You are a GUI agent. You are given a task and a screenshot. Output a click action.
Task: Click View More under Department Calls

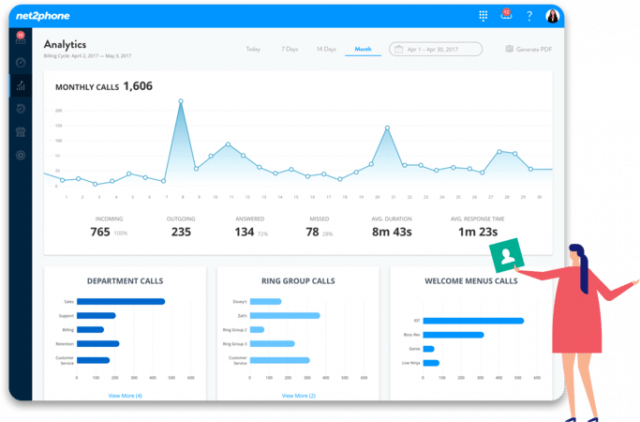point(124,395)
